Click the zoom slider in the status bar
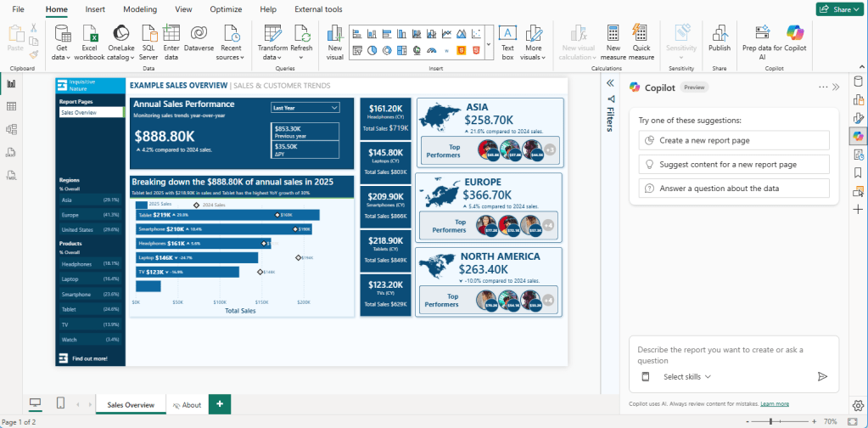The width and height of the screenshot is (868, 428). 770,421
